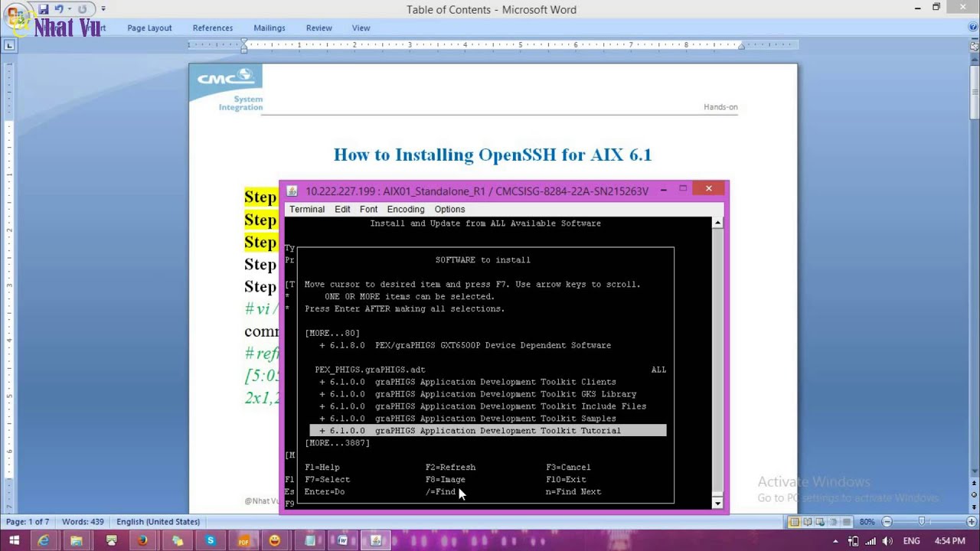Click the Word Help question mark icon
980x551 pixels.
[973, 28]
